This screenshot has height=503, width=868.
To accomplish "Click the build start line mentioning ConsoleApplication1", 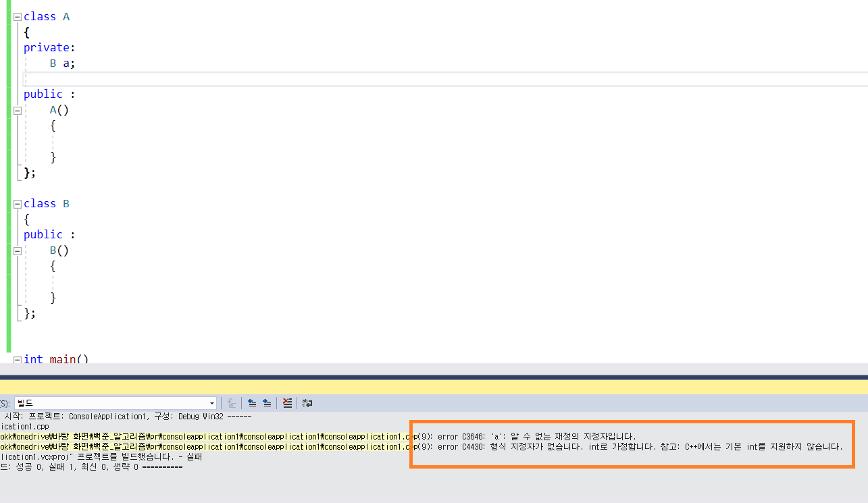I will tap(128, 416).
